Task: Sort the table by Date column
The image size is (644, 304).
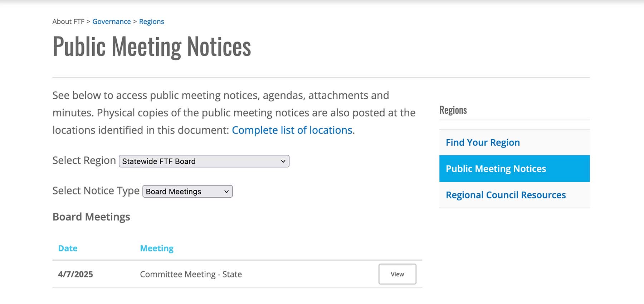Action: (x=68, y=248)
